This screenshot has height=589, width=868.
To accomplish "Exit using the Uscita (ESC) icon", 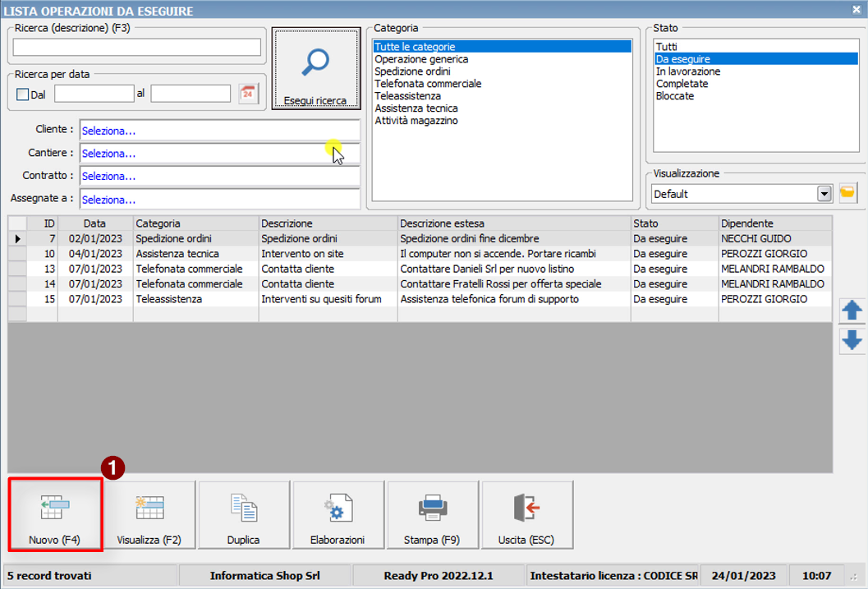I will click(526, 508).
